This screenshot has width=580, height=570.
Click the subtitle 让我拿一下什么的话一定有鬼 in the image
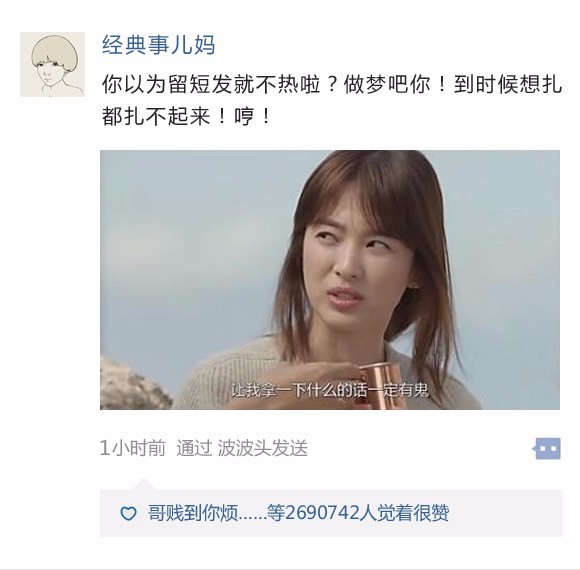[x=330, y=390]
